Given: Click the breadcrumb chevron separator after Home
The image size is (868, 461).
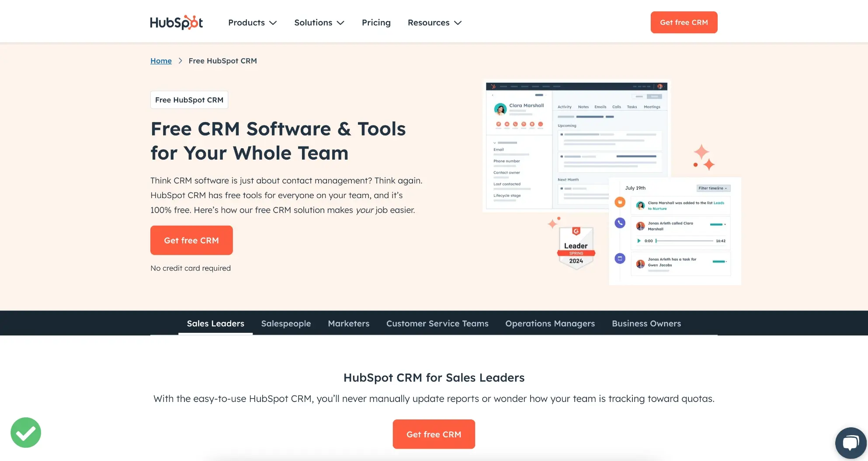Looking at the screenshot, I should (x=180, y=61).
